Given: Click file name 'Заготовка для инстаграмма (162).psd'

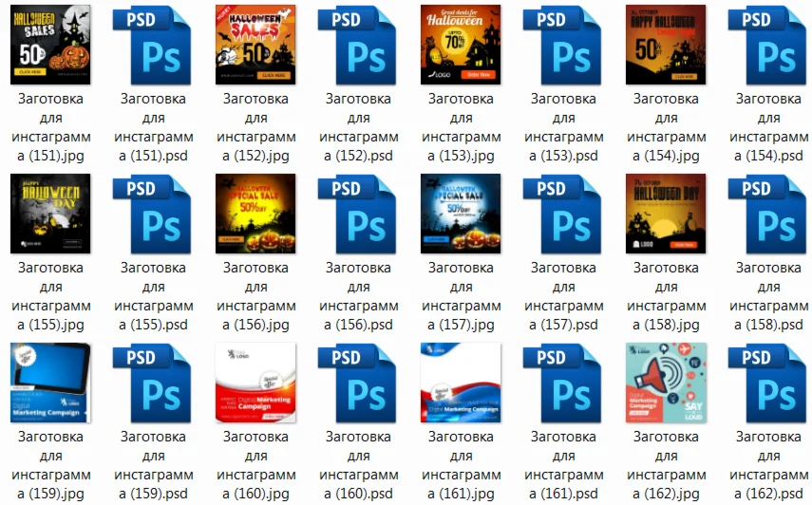Looking at the screenshot, I should tap(768, 466).
